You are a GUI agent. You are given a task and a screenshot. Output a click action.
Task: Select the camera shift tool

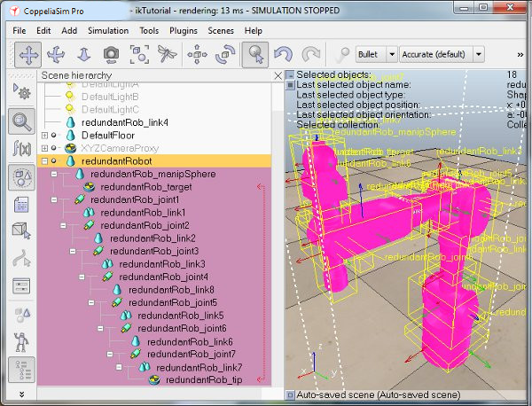tap(84, 54)
